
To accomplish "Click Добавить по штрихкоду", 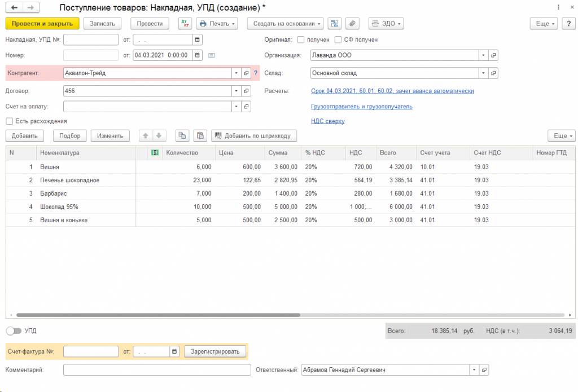I will [254, 136].
